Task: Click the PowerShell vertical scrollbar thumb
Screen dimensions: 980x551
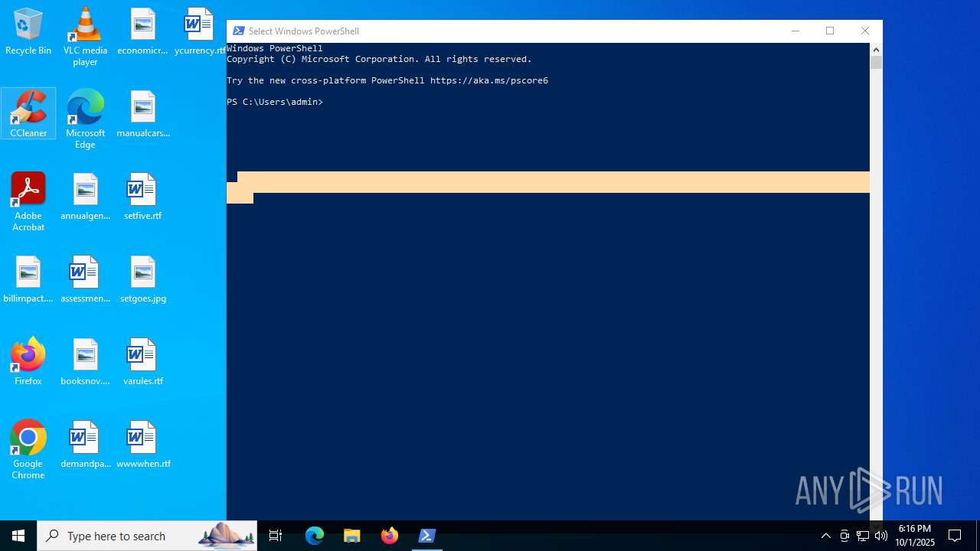Action: (x=876, y=62)
